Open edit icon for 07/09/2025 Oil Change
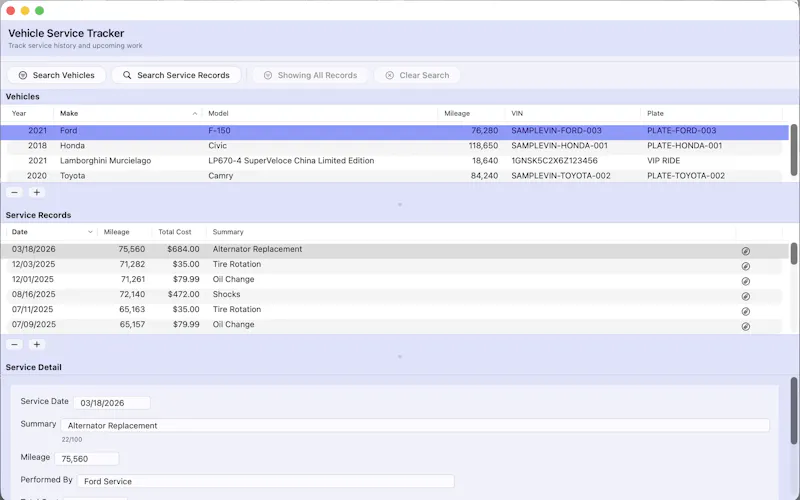 pos(745,327)
